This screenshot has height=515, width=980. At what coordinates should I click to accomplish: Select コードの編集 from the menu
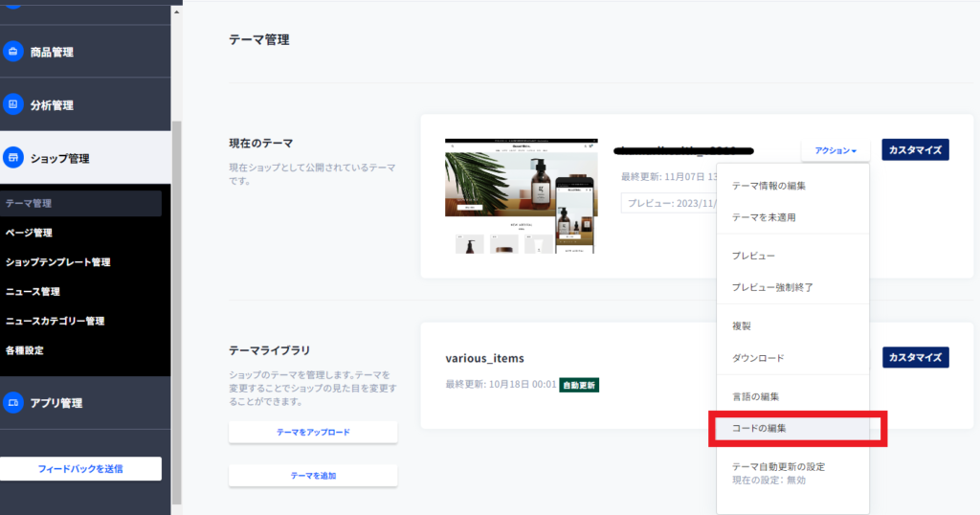coord(759,428)
